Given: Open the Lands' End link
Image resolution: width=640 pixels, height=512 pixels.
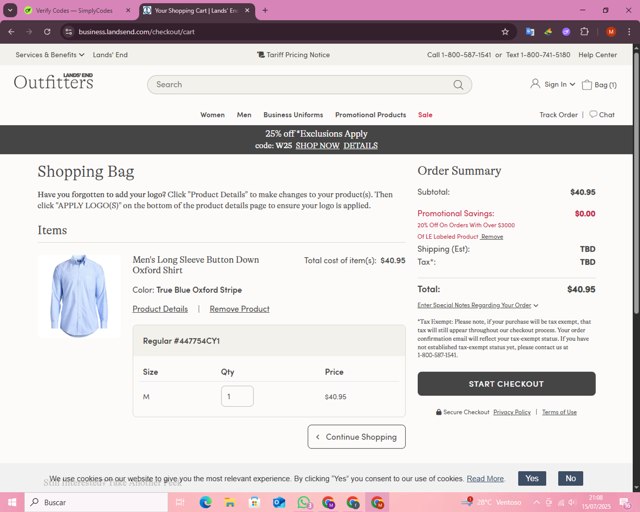Looking at the screenshot, I should 110,55.
